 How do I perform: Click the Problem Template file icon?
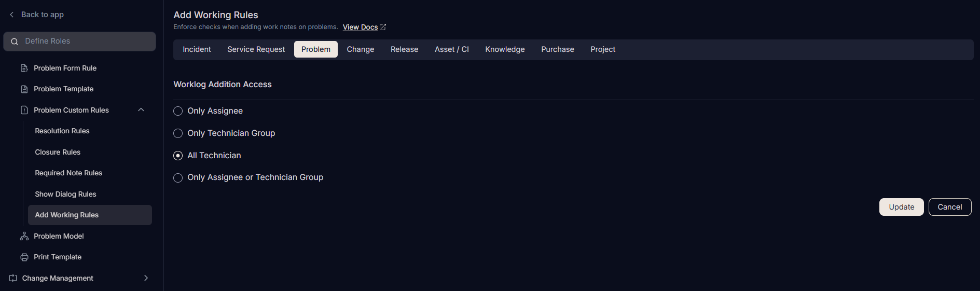24,89
